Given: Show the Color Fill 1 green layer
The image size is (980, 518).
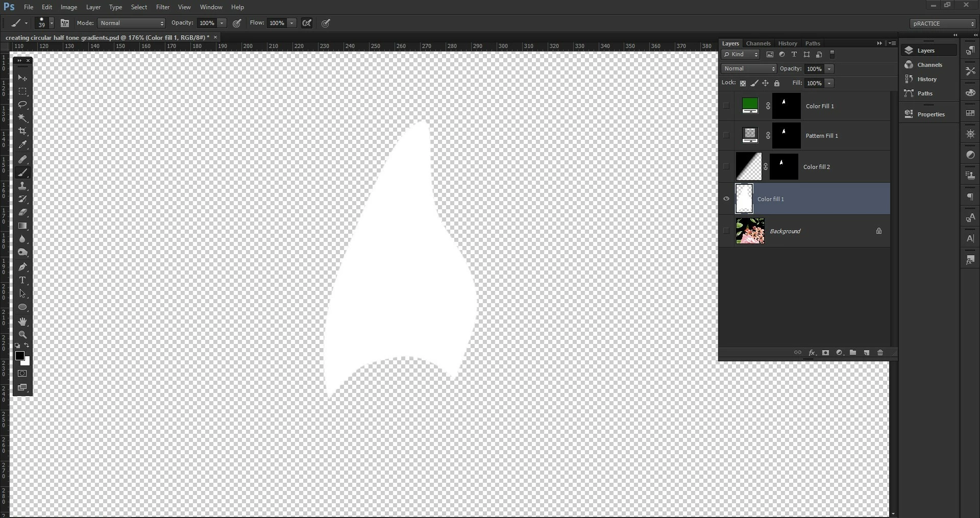Looking at the screenshot, I should pos(726,106).
